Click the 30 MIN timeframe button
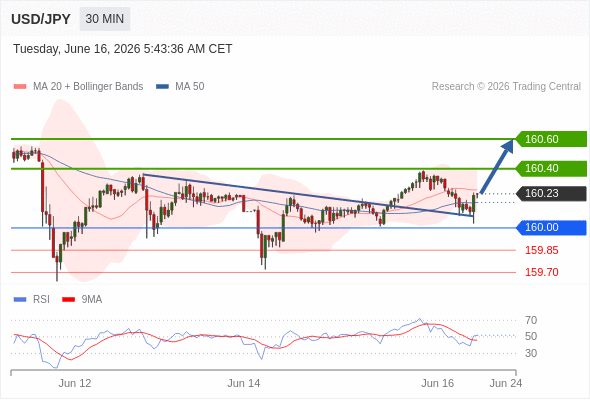 click(105, 19)
